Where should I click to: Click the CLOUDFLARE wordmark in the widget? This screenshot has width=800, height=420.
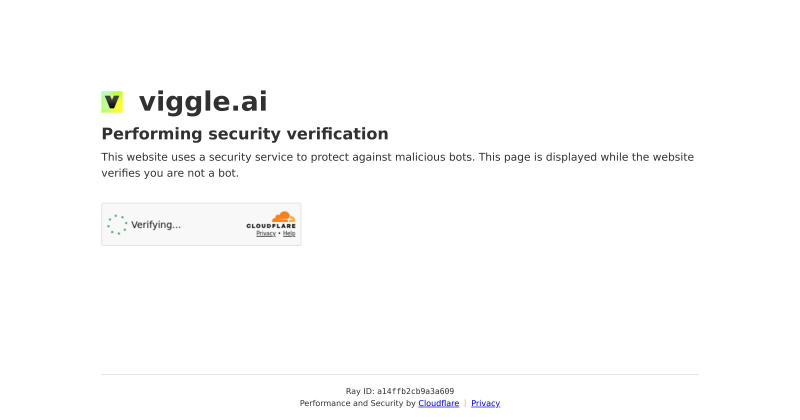pos(271,226)
